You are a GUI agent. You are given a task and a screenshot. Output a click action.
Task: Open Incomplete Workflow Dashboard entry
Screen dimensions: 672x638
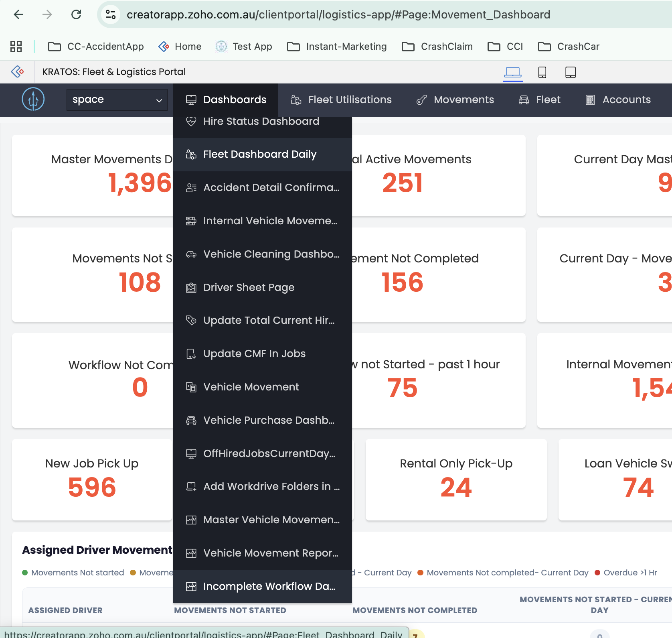click(263, 587)
